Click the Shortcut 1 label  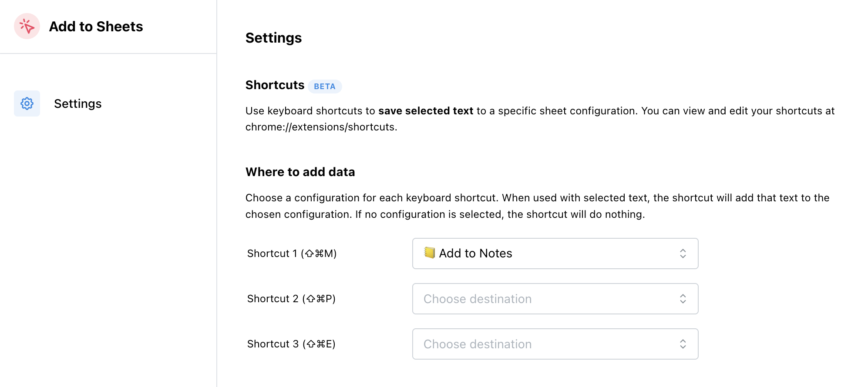[x=292, y=254]
